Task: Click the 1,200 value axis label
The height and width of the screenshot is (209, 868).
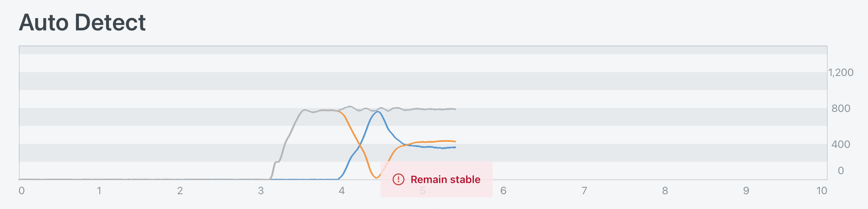Action: point(841,73)
